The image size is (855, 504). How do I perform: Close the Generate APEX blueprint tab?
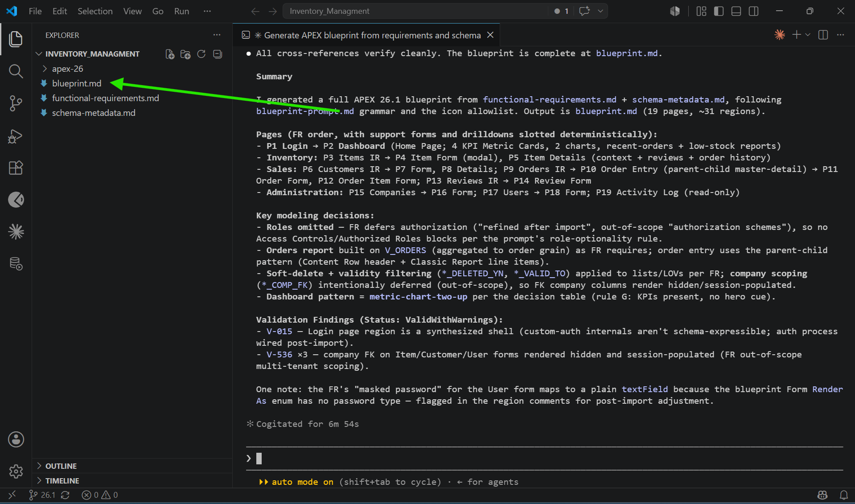pos(490,35)
